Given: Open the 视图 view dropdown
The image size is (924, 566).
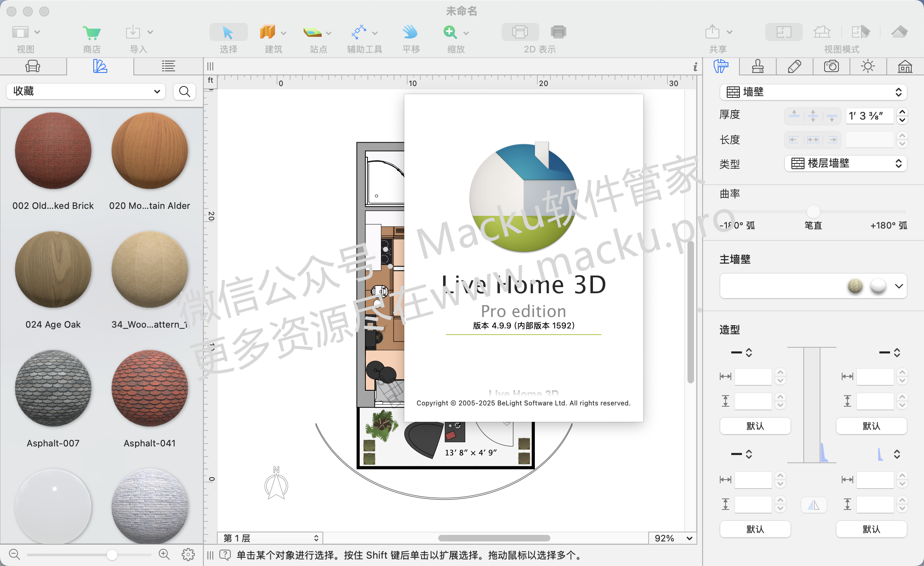Looking at the screenshot, I should coord(25,32).
